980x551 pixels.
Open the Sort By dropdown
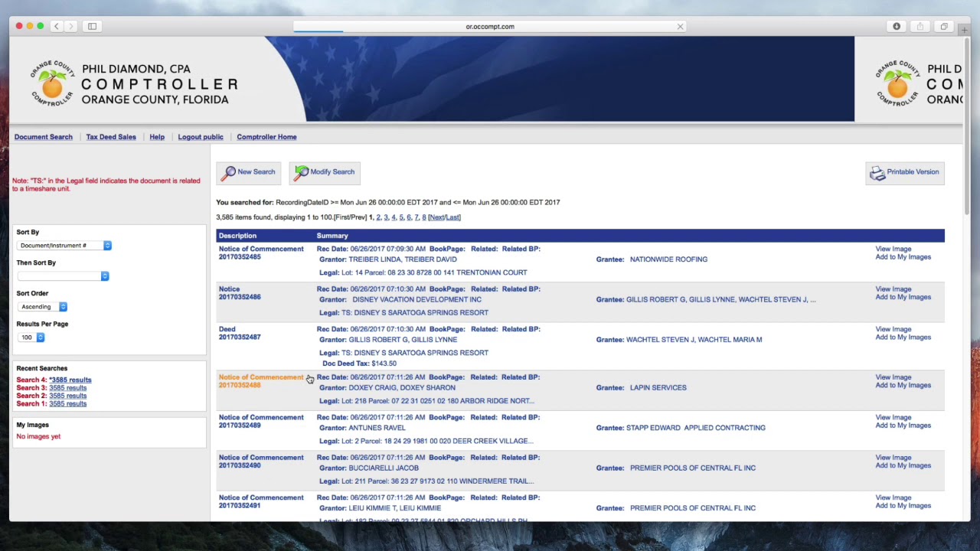pyautogui.click(x=64, y=246)
